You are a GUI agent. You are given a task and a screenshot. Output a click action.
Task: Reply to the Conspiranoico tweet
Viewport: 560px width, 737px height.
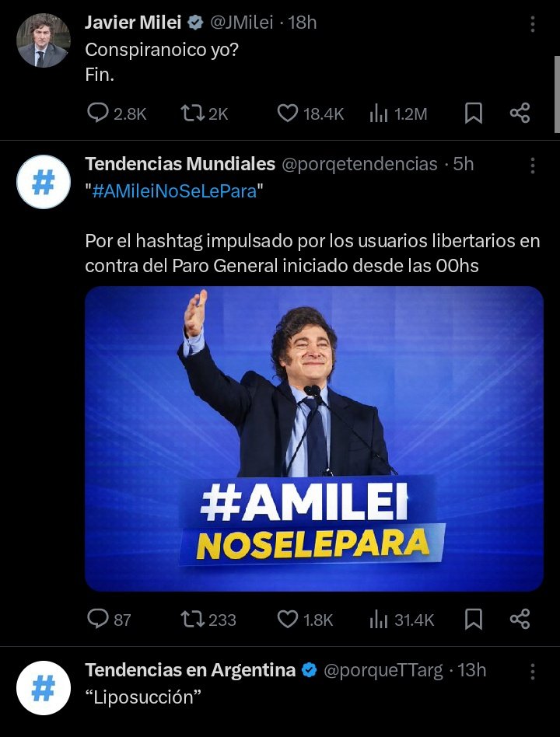[x=98, y=114]
